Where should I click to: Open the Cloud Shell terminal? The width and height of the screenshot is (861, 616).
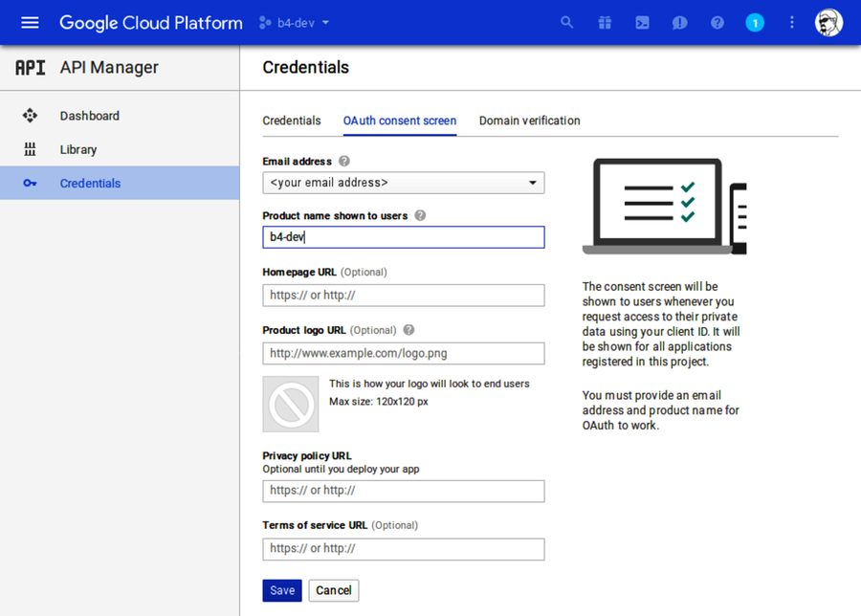click(x=642, y=22)
